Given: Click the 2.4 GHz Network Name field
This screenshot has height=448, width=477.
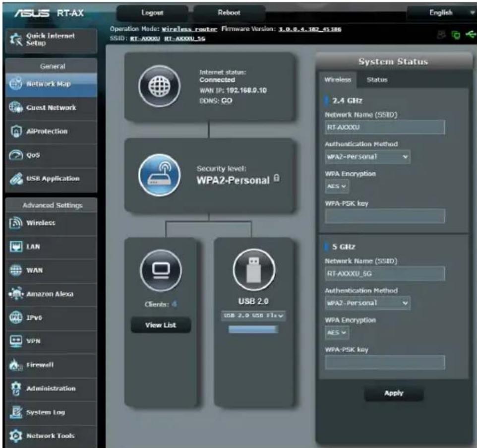Looking at the screenshot, I should [385, 127].
